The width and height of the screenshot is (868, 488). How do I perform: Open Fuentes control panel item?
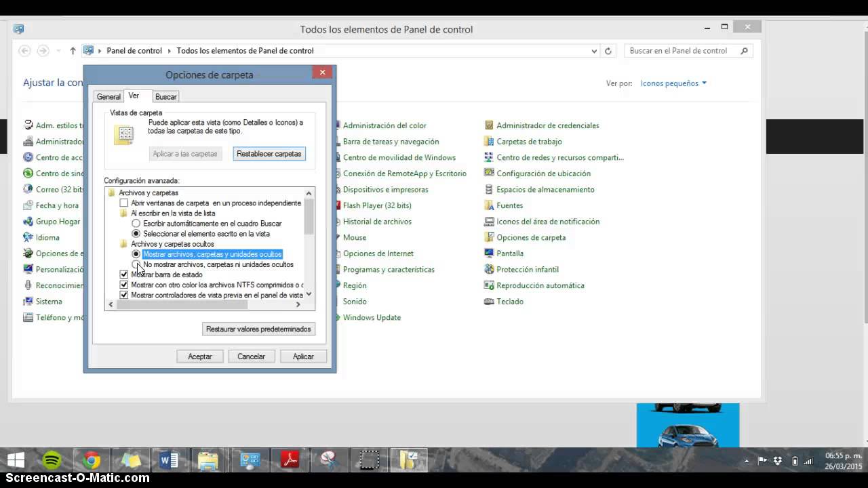pos(504,205)
